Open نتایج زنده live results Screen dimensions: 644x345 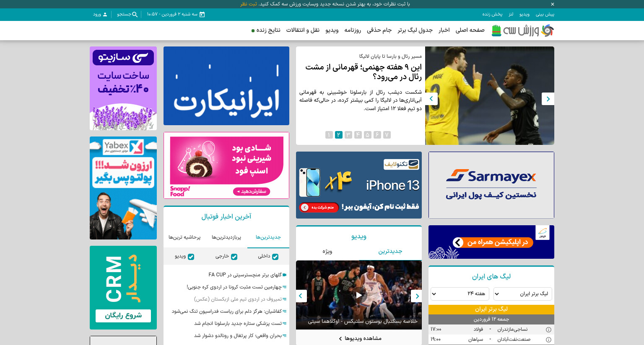tap(266, 30)
